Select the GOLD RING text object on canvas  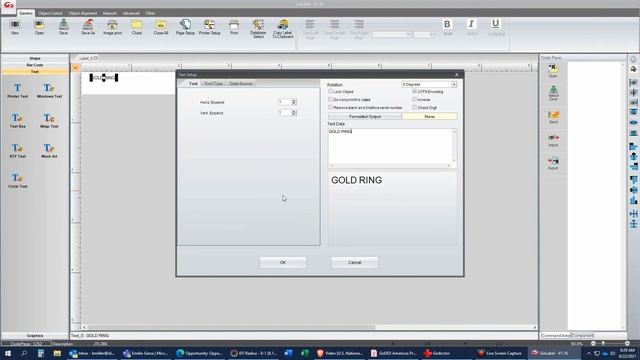tap(104, 78)
